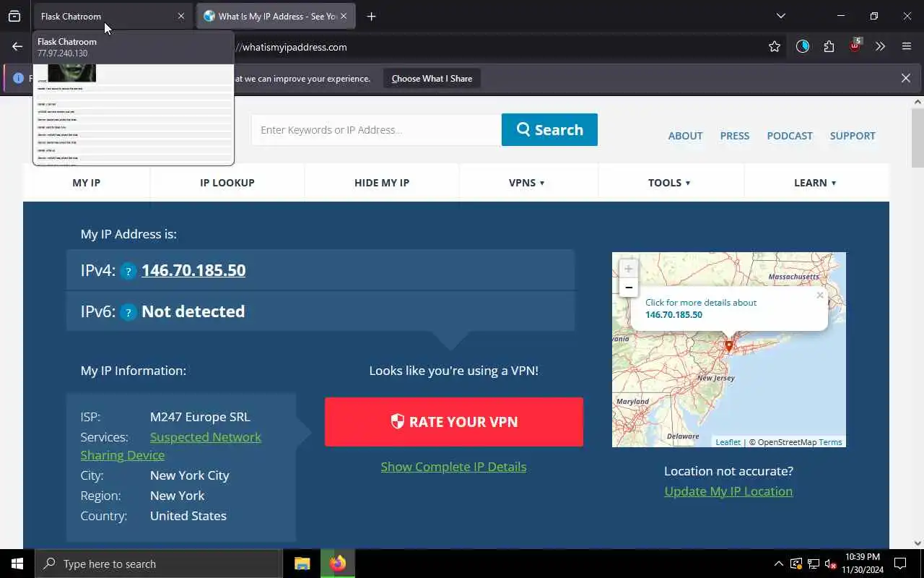Screen dimensions: 924x578
Task: Open the Extensions puzzle icon
Action: 829,46
